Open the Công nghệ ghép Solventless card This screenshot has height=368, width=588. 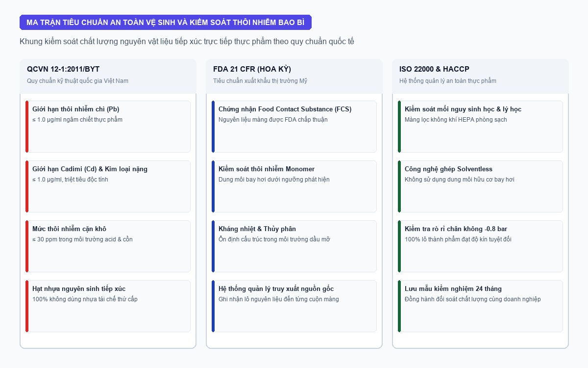480,186
